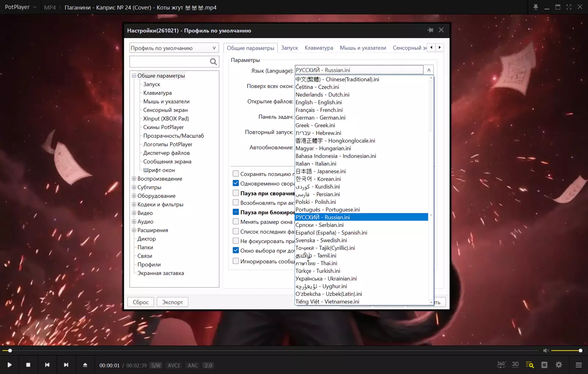Click the 'Сброс' button

point(141,302)
